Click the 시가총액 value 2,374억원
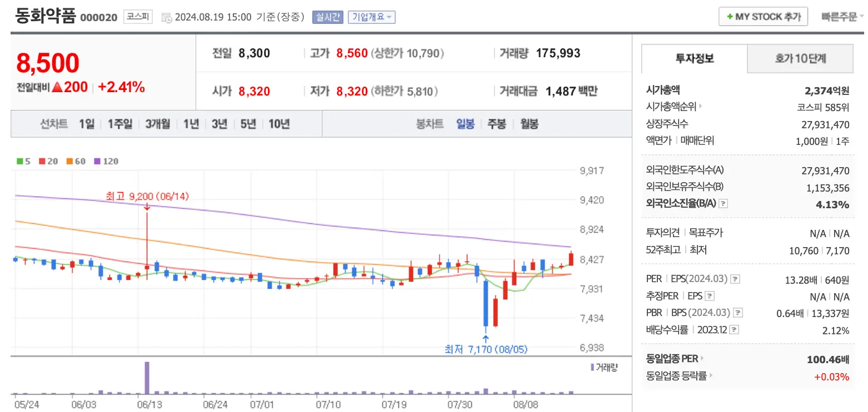The width and height of the screenshot is (868, 412). (827, 91)
